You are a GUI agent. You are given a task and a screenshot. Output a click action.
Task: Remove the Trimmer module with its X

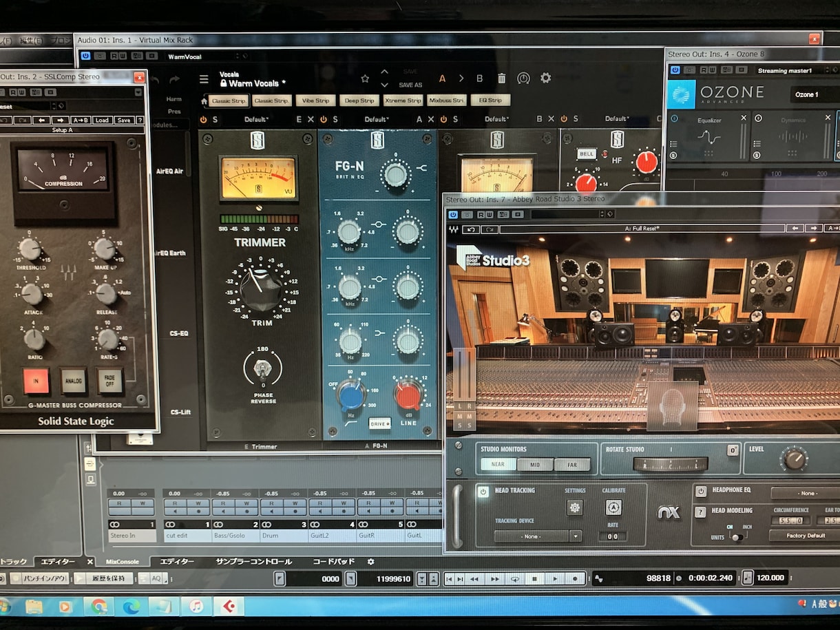pyautogui.click(x=311, y=119)
